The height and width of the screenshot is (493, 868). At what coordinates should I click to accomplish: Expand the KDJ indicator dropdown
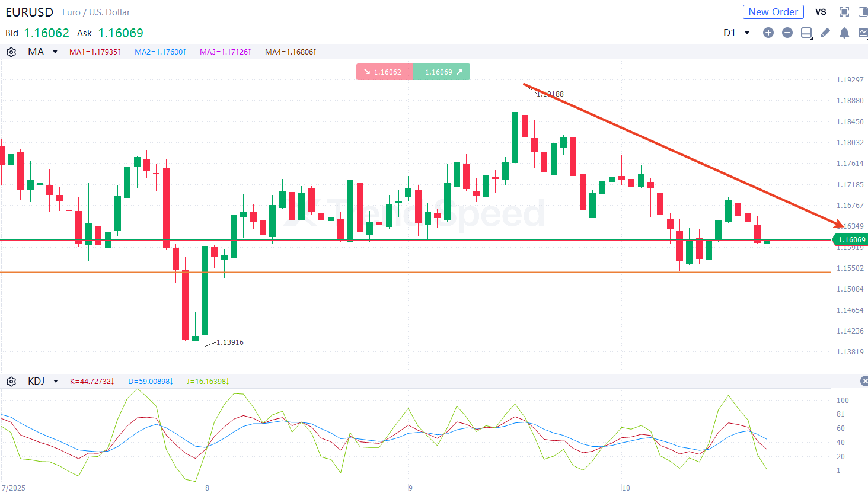[x=56, y=382]
